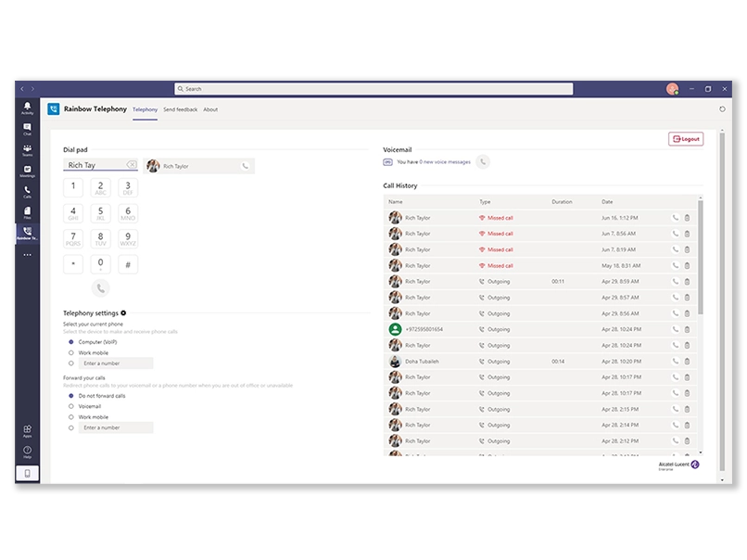Open Activity in the Teams sidebar
The width and height of the screenshot is (747, 560).
(x=27, y=108)
